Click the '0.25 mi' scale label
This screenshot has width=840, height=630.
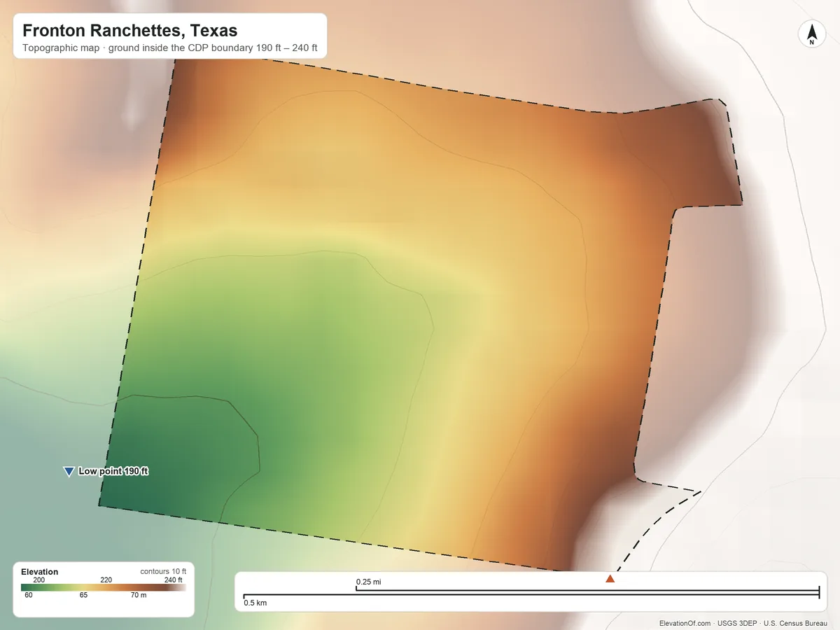pos(369,582)
